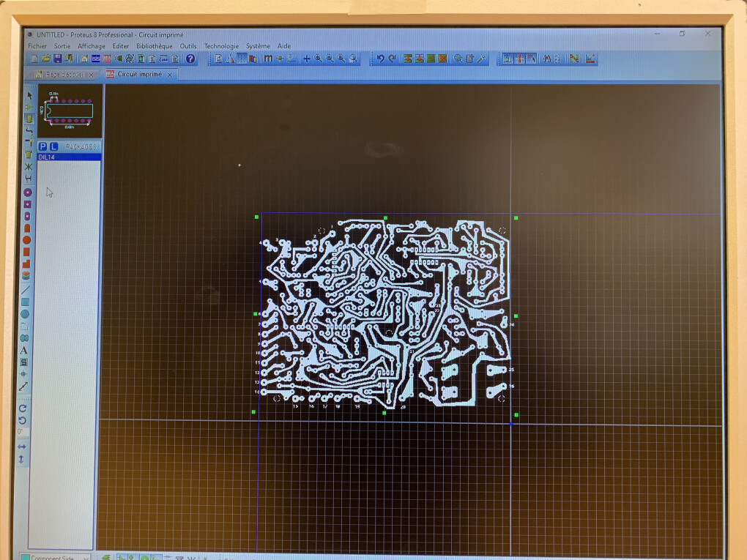Select the 2D symbols tool
Screen dimensions: 747x560
pyautogui.click(x=24, y=362)
